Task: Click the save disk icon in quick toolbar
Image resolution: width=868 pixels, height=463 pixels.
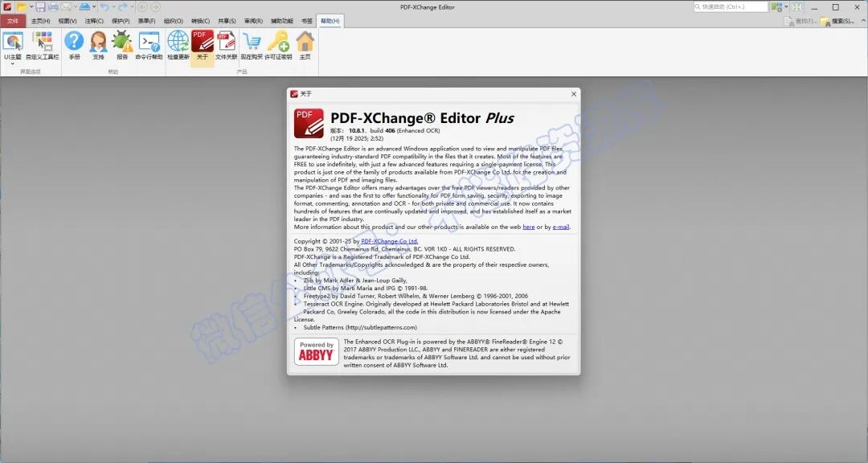Action: (40, 6)
